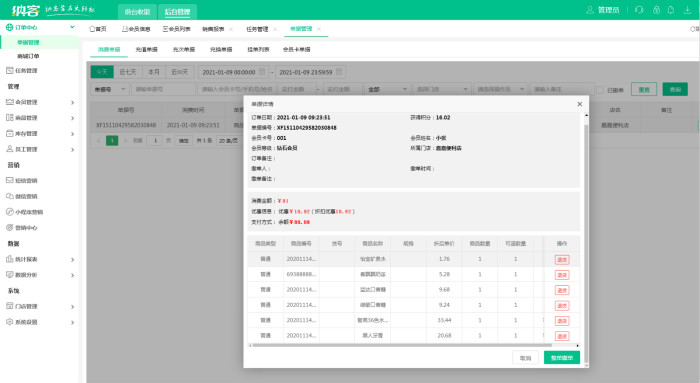Close the 单据详情 dialog

click(579, 104)
